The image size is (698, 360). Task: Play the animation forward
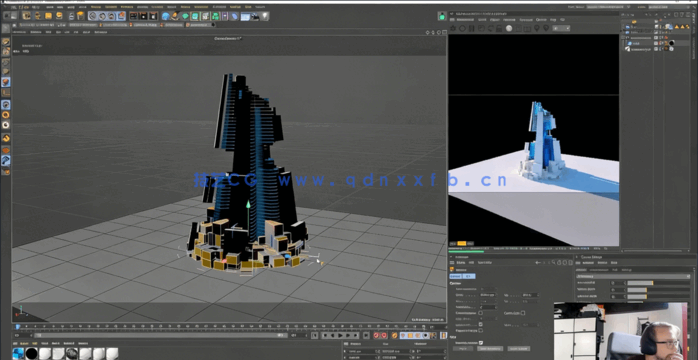click(x=340, y=336)
